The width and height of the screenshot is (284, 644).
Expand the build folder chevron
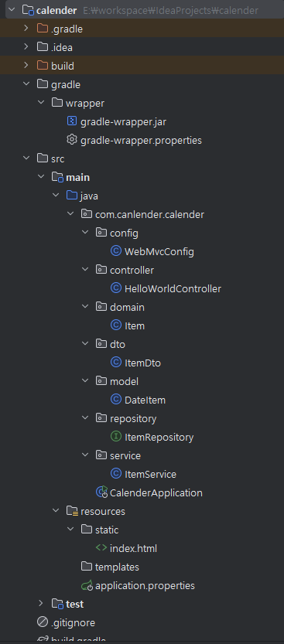pos(26,65)
